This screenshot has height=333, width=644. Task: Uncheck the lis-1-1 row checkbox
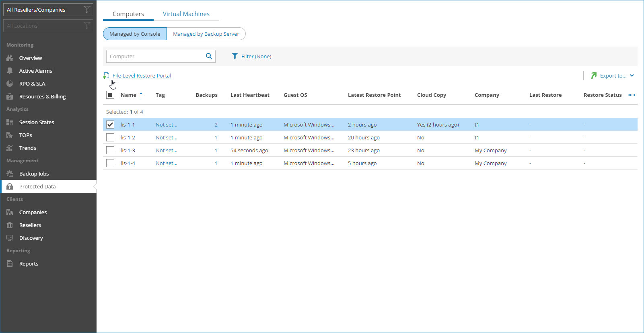point(110,125)
